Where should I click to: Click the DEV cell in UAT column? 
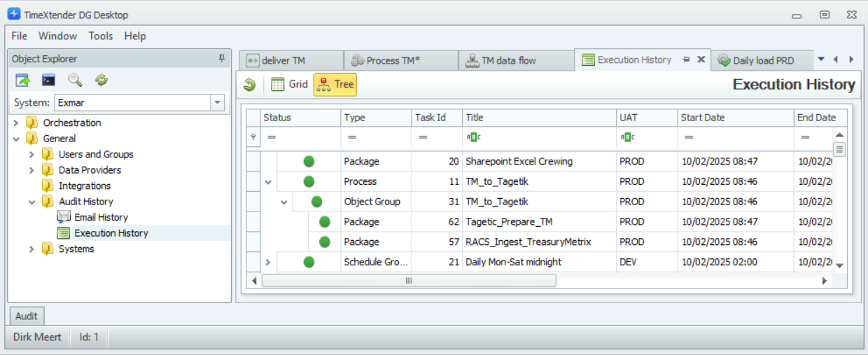pos(647,263)
